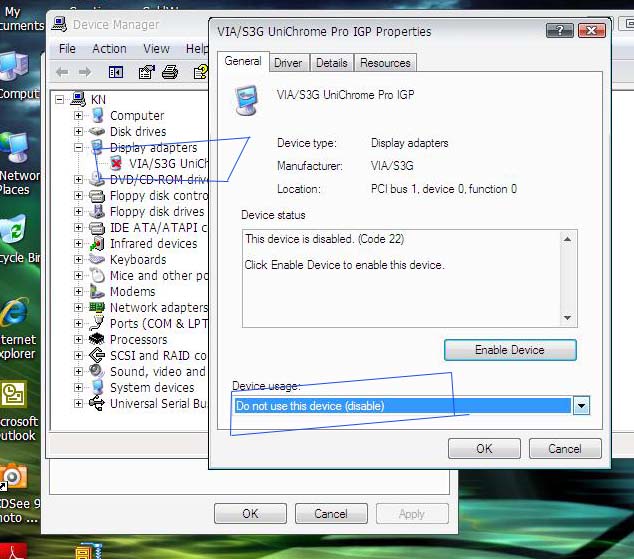Open the My Network Places desktop icon

point(14,149)
